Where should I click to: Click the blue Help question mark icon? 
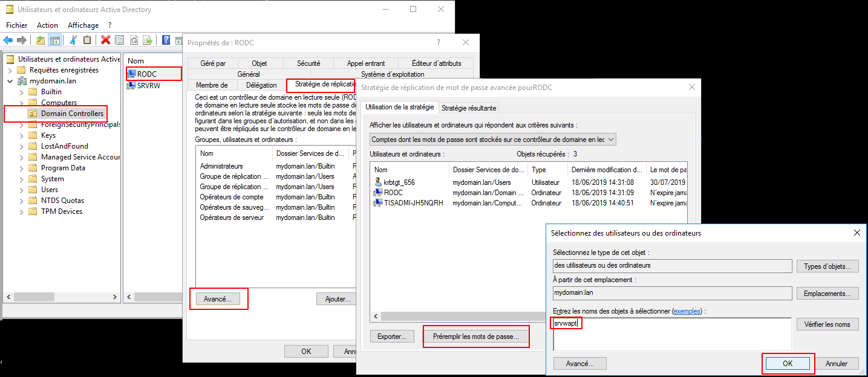click(x=166, y=40)
